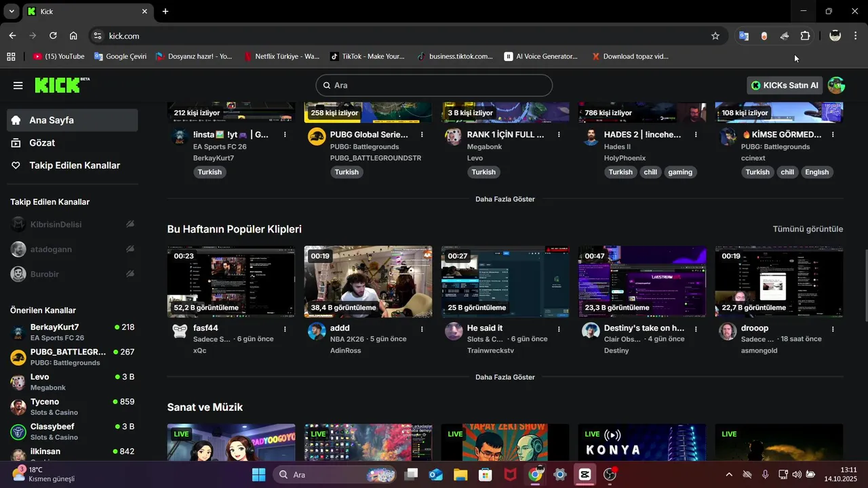
Task: Show hidden system tray icons
Action: pos(729,474)
